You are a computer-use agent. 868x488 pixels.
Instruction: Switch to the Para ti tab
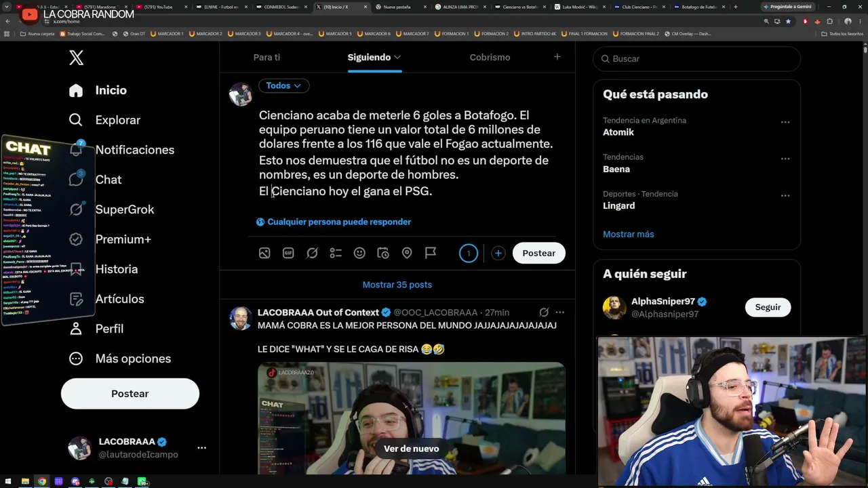(267, 58)
